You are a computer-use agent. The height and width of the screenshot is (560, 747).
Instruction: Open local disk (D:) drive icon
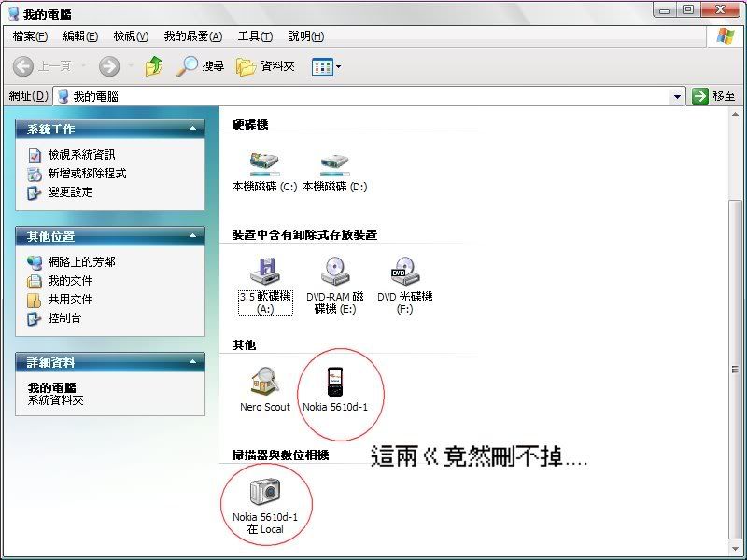click(334, 164)
